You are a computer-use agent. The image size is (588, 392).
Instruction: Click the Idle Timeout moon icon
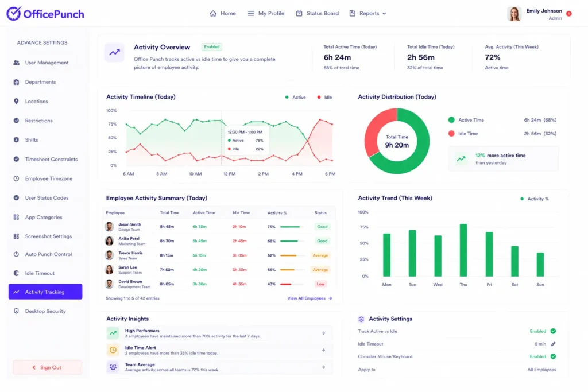pos(16,273)
